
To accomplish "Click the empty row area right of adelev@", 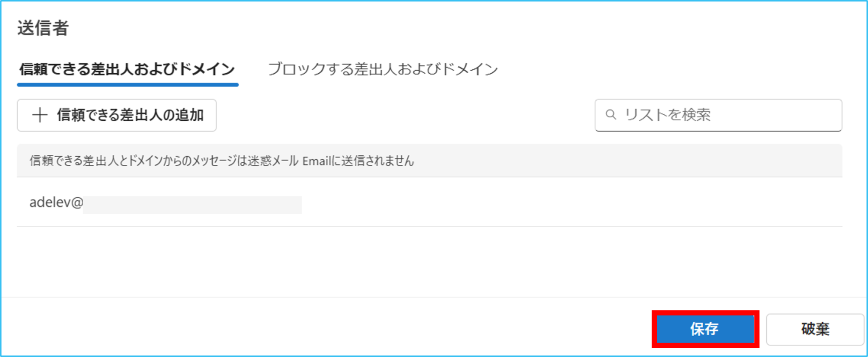I will coord(572,202).
